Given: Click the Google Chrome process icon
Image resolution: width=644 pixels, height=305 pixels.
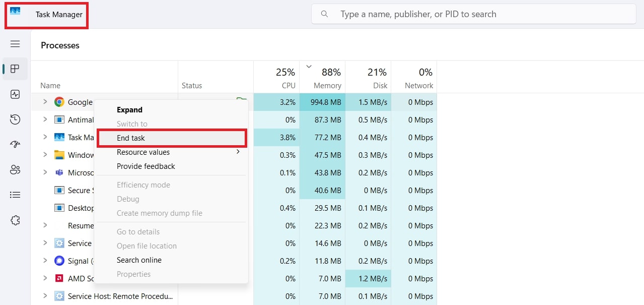Looking at the screenshot, I should [59, 102].
